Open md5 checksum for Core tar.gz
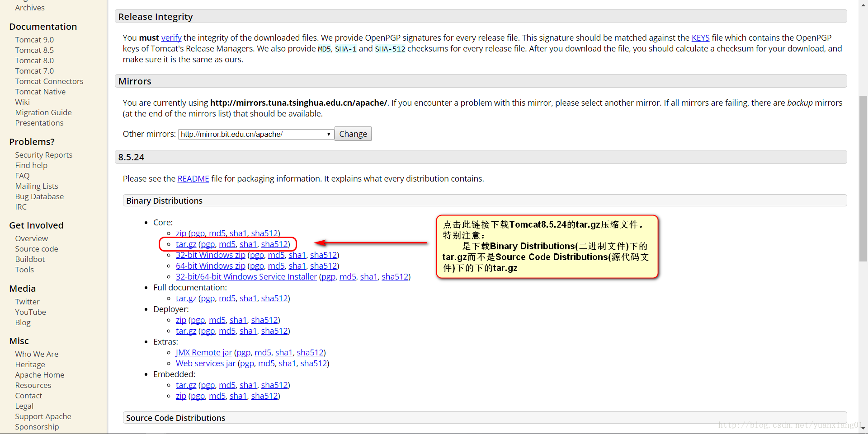 (x=227, y=244)
